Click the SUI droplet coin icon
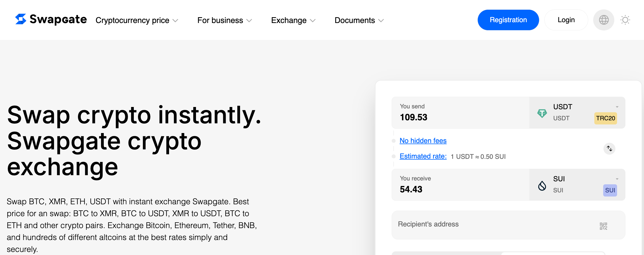This screenshot has height=255, width=644. 542,185
